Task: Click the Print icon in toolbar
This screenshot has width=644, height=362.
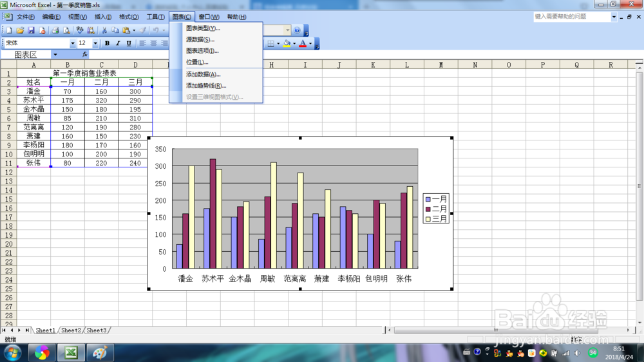Action: [x=55, y=30]
